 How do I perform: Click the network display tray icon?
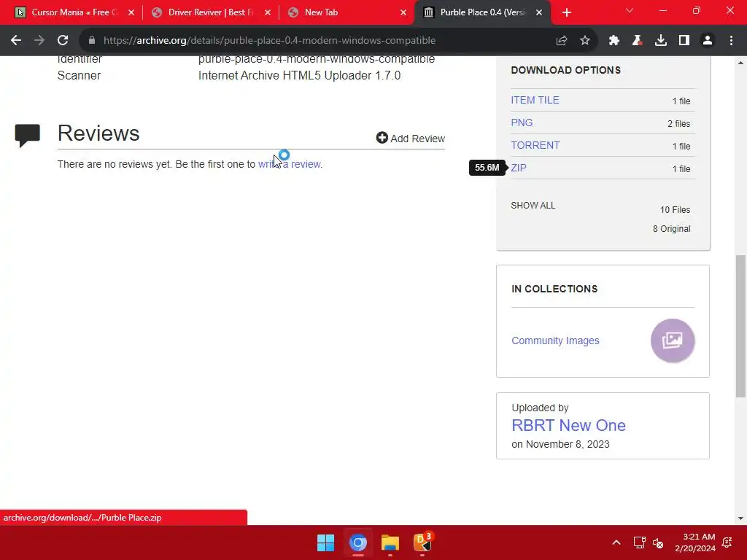(x=639, y=542)
